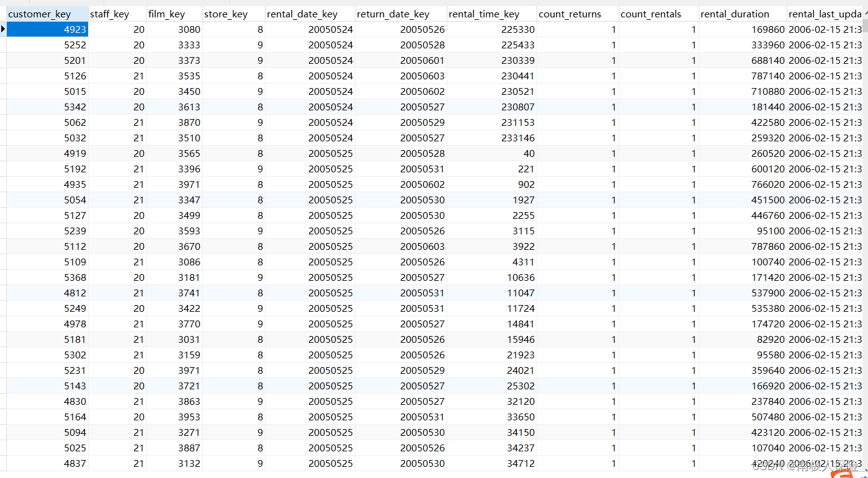Select rental_time_key cell 233146
868x478 pixels.
[492, 138]
